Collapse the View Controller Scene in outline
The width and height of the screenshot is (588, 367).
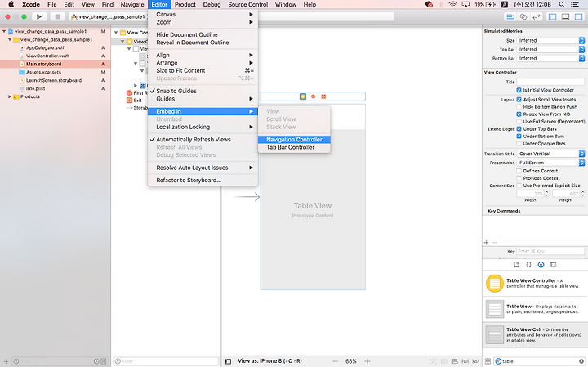coord(116,33)
